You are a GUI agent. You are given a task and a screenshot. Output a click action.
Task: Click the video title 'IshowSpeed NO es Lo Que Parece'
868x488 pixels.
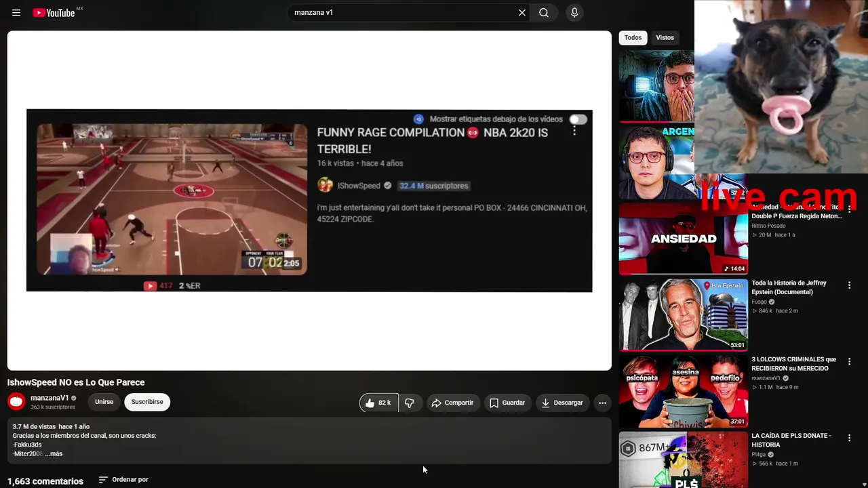click(x=76, y=382)
